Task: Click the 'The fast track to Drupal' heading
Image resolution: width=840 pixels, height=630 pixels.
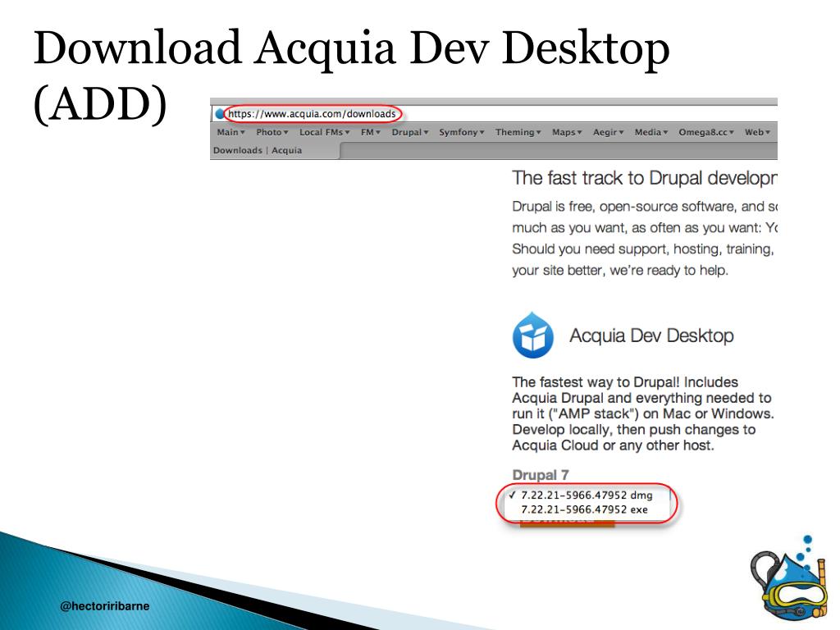Action: click(x=644, y=178)
